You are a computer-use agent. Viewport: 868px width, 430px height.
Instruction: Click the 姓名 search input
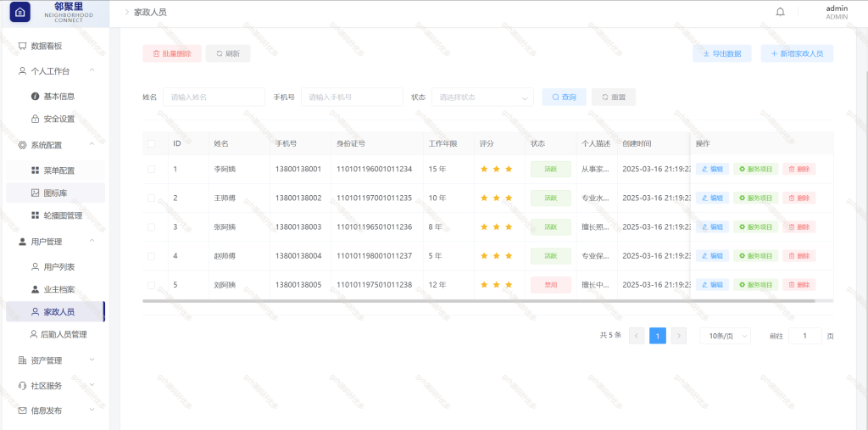pyautogui.click(x=214, y=97)
